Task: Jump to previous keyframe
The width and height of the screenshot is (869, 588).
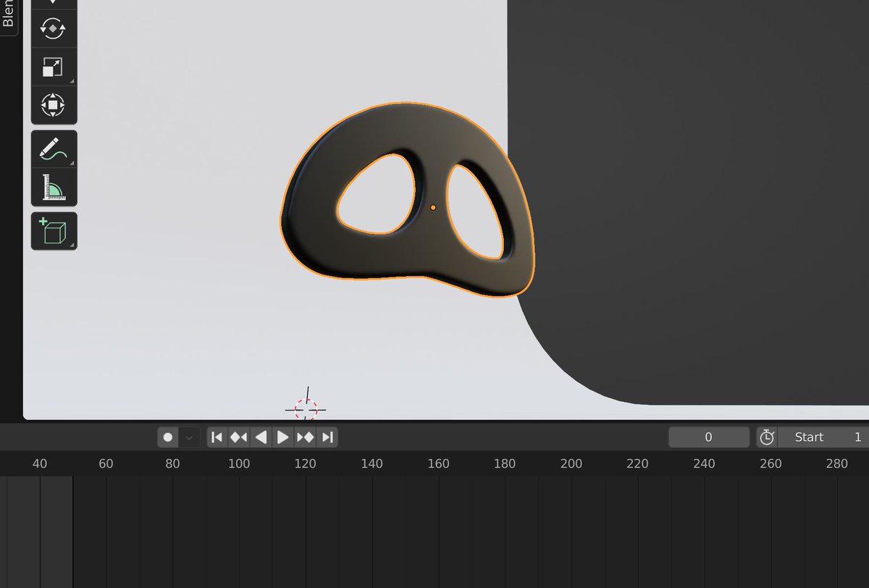Action: pos(238,437)
